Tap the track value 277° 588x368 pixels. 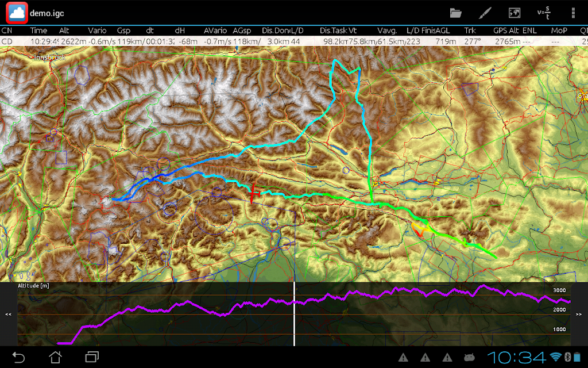[x=473, y=41]
